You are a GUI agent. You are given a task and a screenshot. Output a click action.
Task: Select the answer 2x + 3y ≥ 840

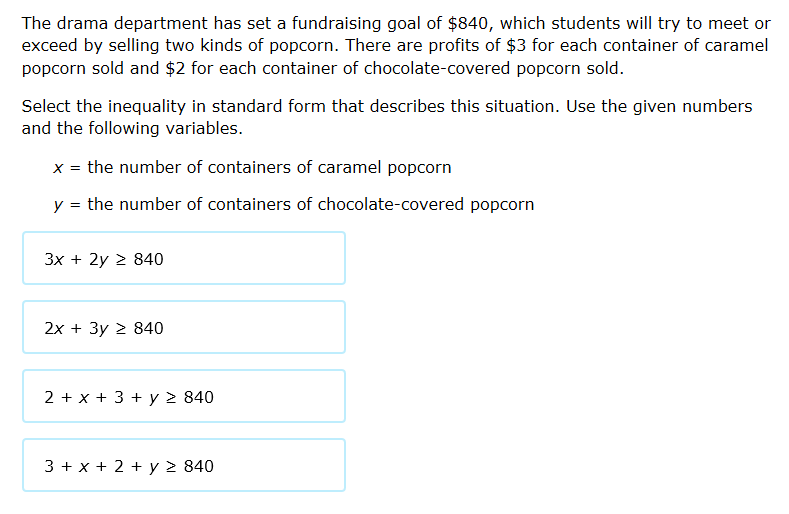pyautogui.click(x=184, y=327)
